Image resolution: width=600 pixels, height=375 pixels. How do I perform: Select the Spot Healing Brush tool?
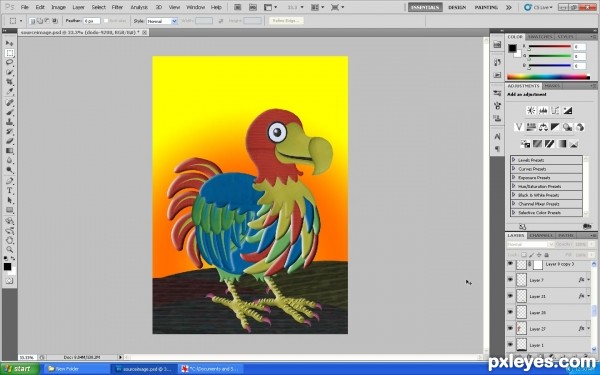click(x=10, y=102)
